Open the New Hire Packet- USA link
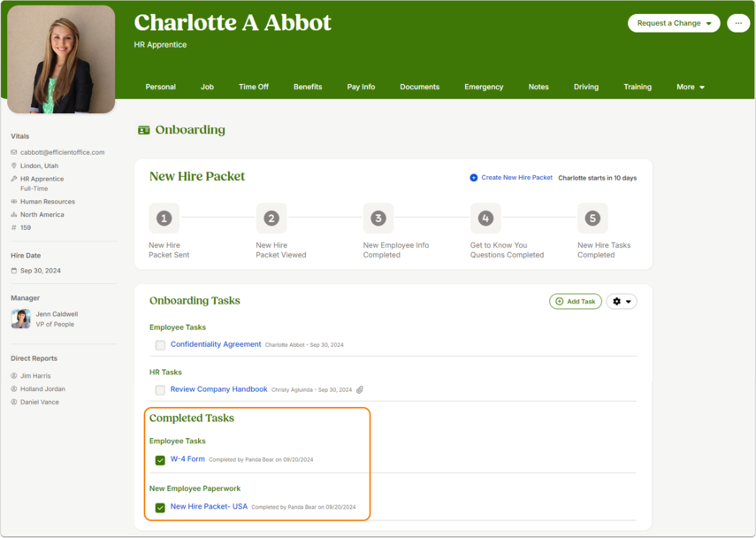 pyautogui.click(x=209, y=507)
